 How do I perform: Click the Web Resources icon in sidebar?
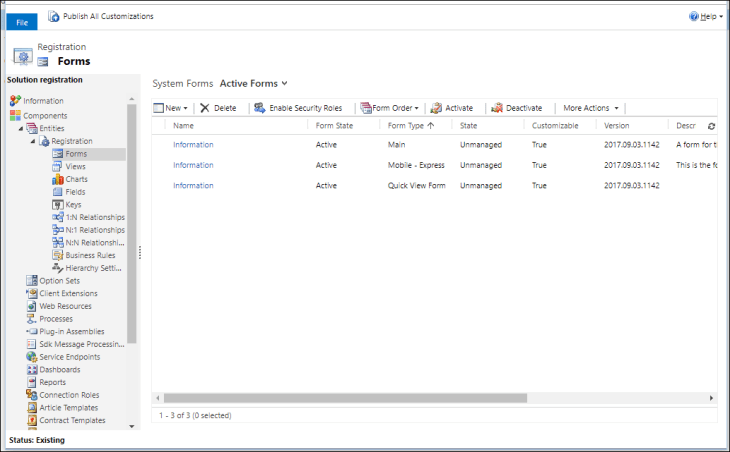tap(32, 306)
